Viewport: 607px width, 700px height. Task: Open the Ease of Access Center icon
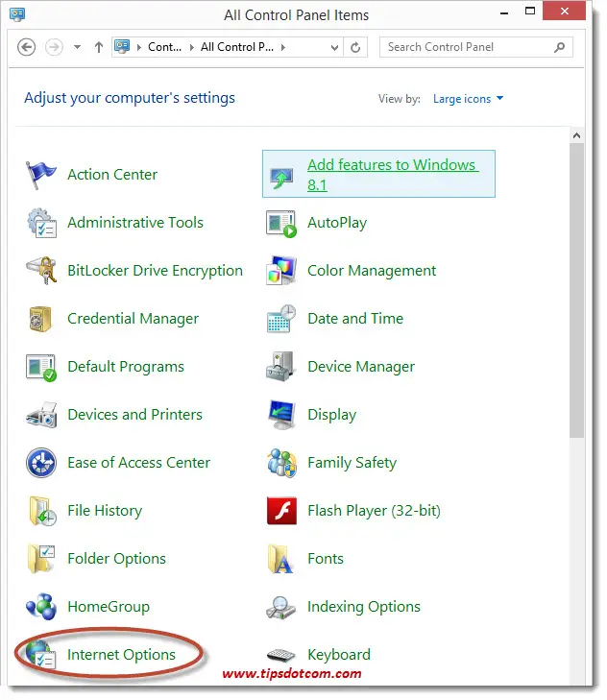(41, 463)
